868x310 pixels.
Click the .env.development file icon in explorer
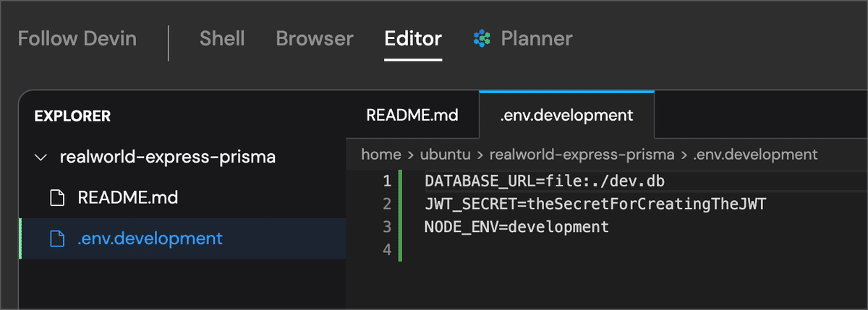click(57, 238)
